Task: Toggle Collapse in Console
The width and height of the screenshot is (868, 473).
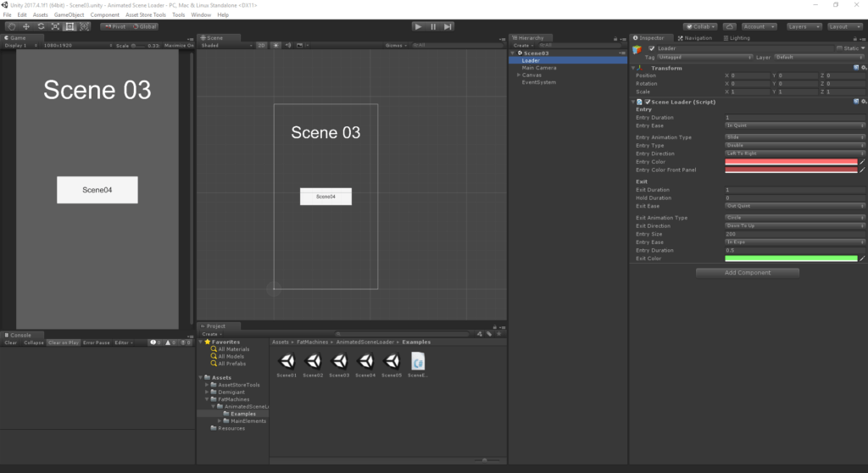Action: coord(34,342)
